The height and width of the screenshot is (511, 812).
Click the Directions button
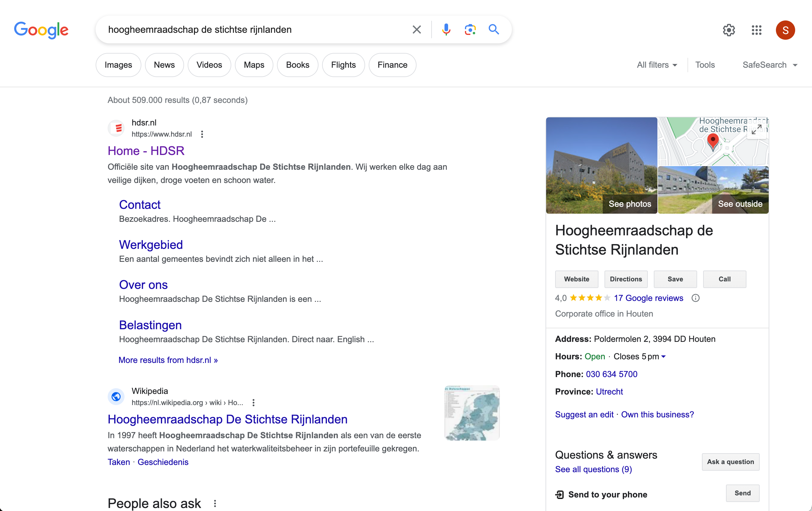(626, 279)
